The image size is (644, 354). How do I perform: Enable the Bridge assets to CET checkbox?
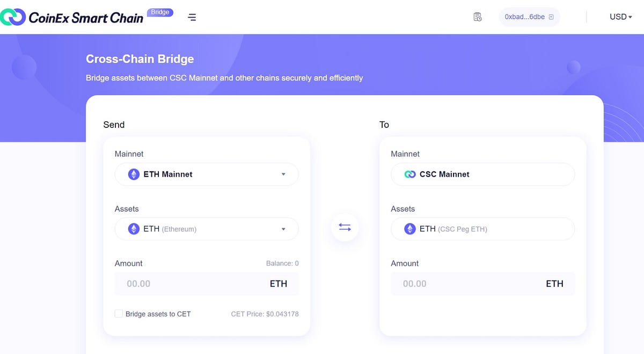(x=118, y=314)
